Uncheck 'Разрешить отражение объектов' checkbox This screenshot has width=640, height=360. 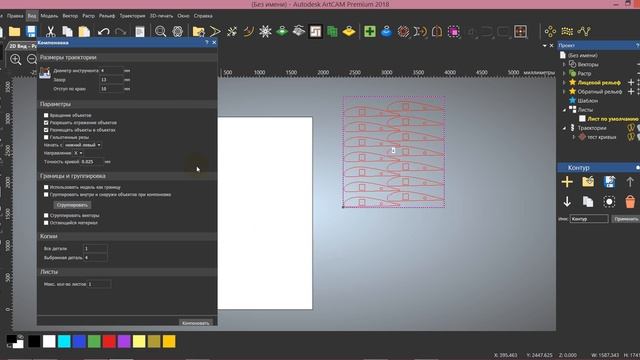[x=46, y=123]
